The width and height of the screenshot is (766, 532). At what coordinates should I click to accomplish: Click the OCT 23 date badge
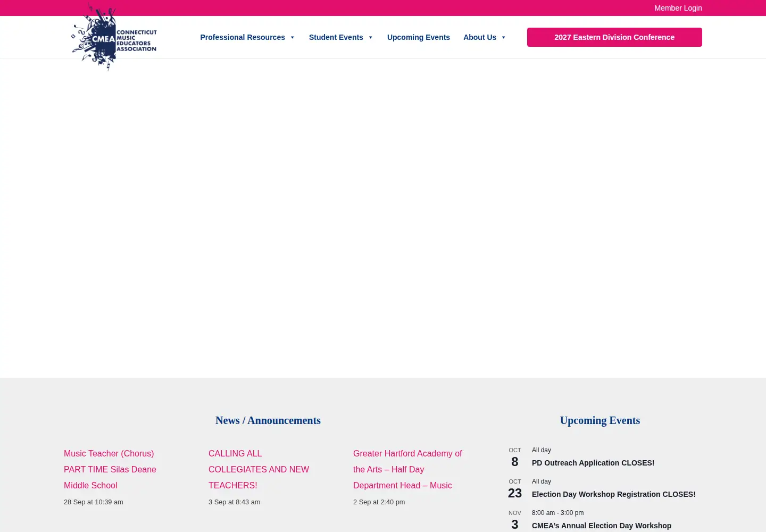515,489
